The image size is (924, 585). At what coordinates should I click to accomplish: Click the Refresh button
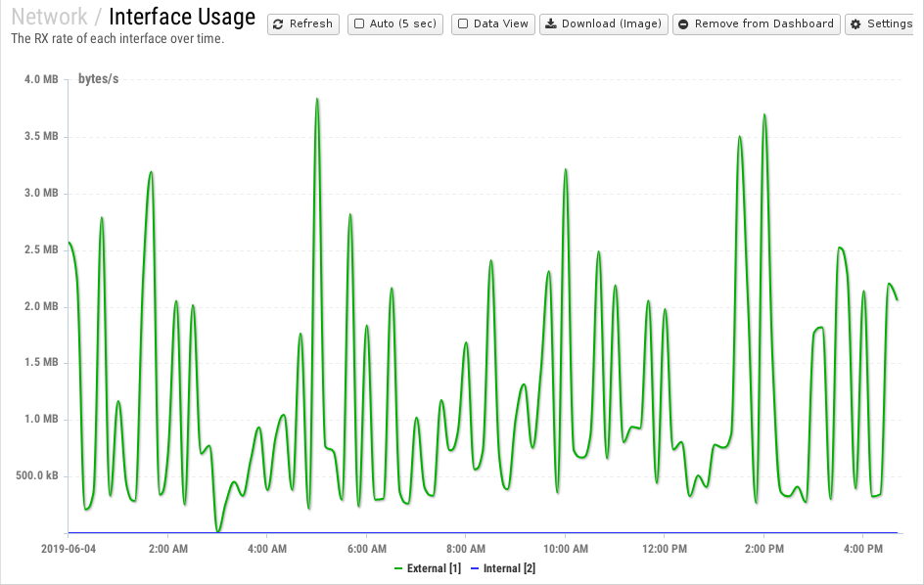coord(302,24)
